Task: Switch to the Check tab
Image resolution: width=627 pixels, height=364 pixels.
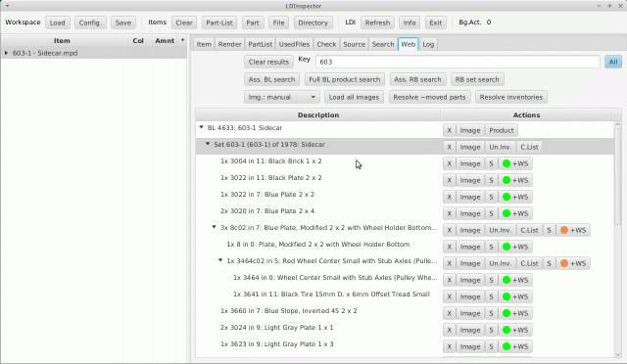Action: [326, 44]
